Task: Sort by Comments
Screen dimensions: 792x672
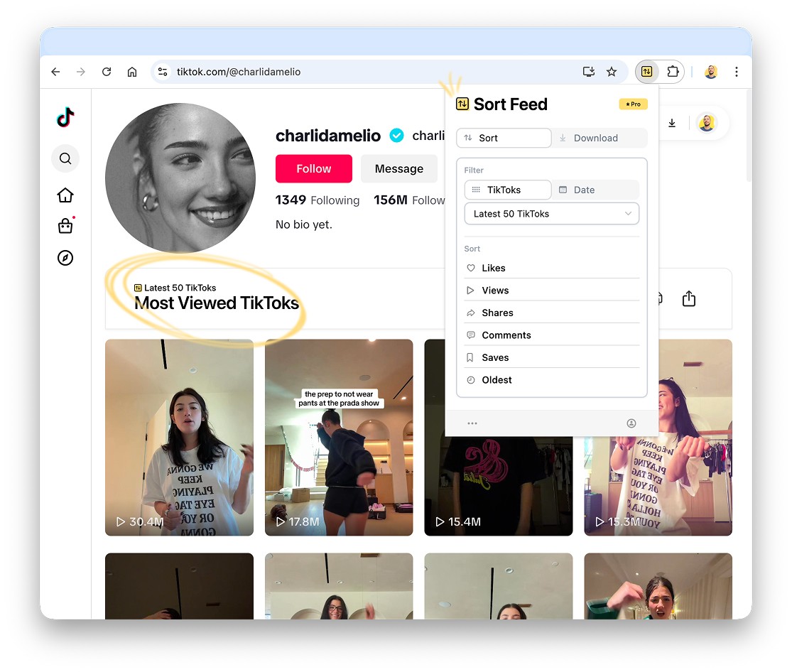Action: point(552,335)
